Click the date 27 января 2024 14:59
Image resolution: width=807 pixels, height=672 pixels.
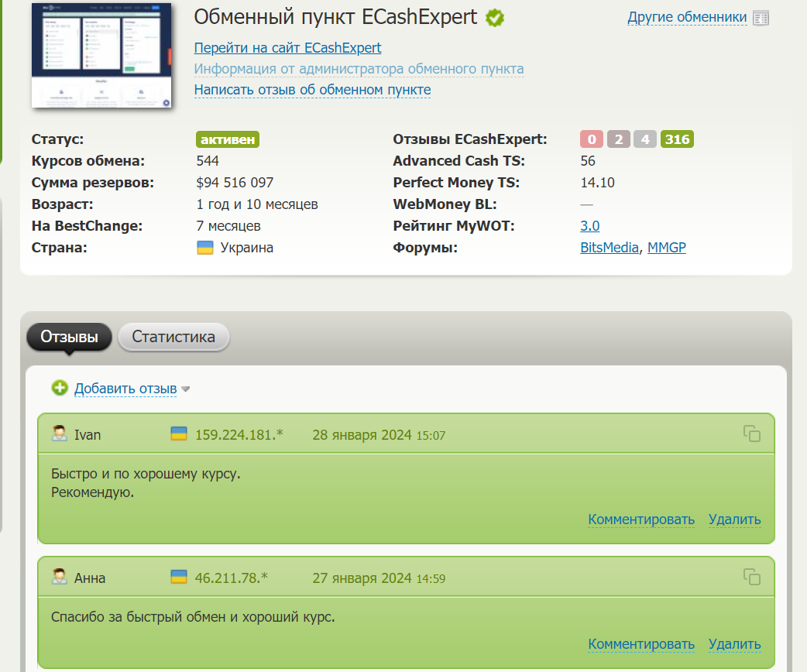tap(379, 578)
